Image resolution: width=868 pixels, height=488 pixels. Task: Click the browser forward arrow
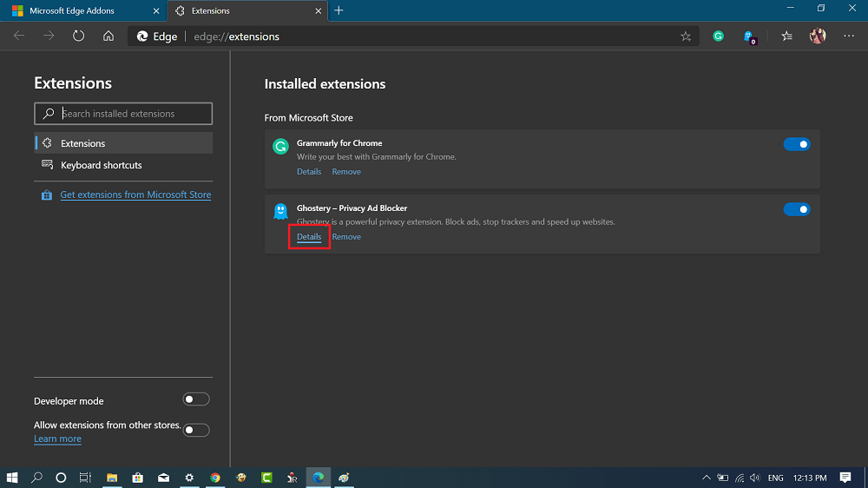pyautogui.click(x=49, y=36)
